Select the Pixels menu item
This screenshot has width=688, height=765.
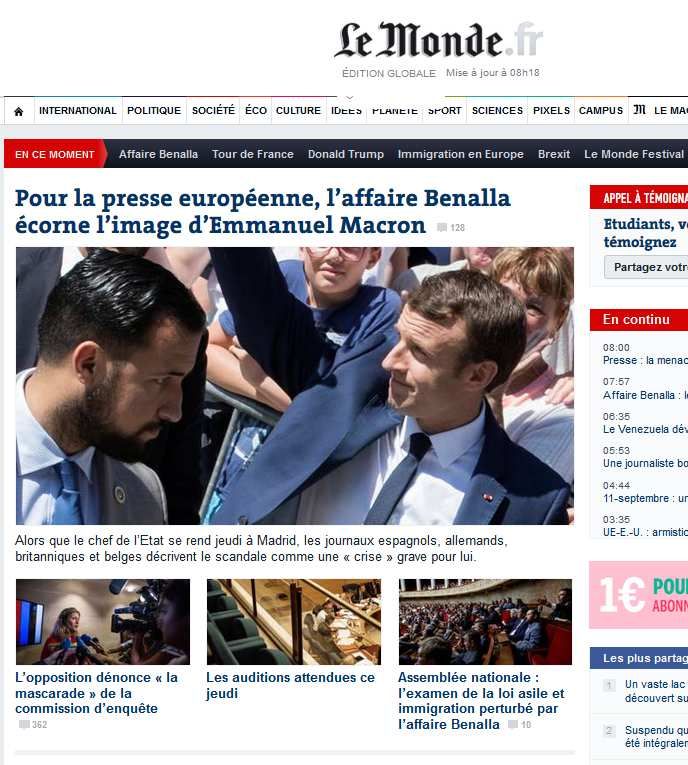coord(551,111)
